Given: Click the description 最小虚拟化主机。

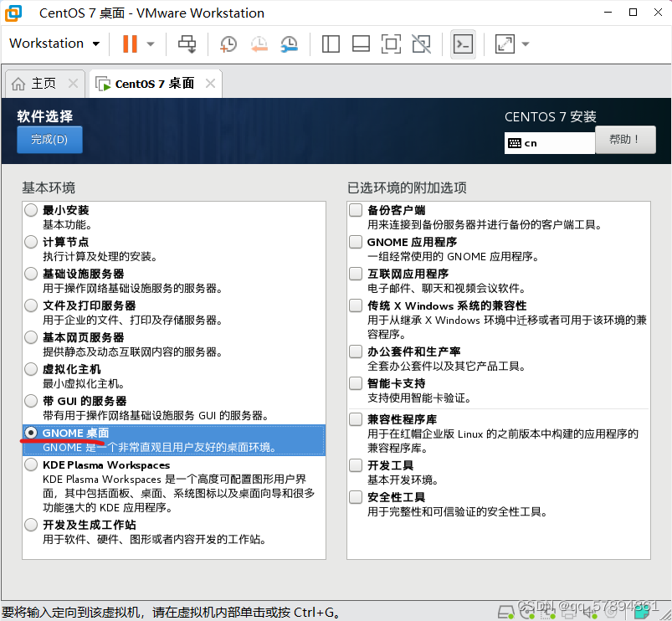Looking at the screenshot, I should 84,383.
